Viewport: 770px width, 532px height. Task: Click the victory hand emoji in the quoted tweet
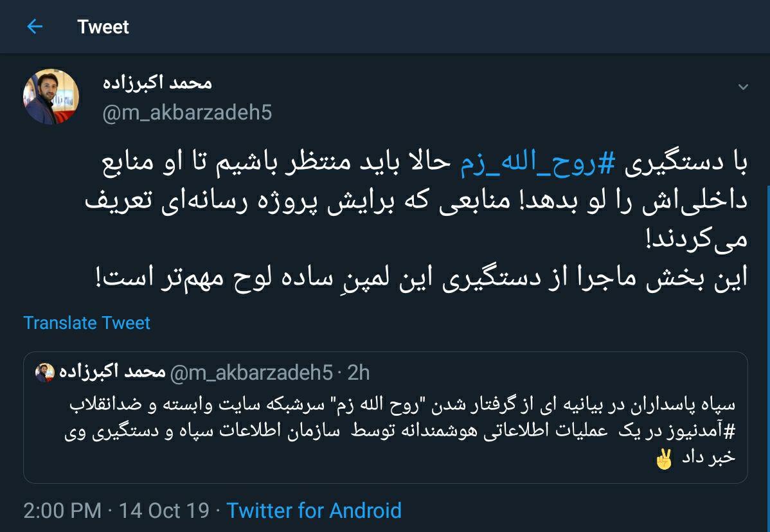[x=665, y=459]
